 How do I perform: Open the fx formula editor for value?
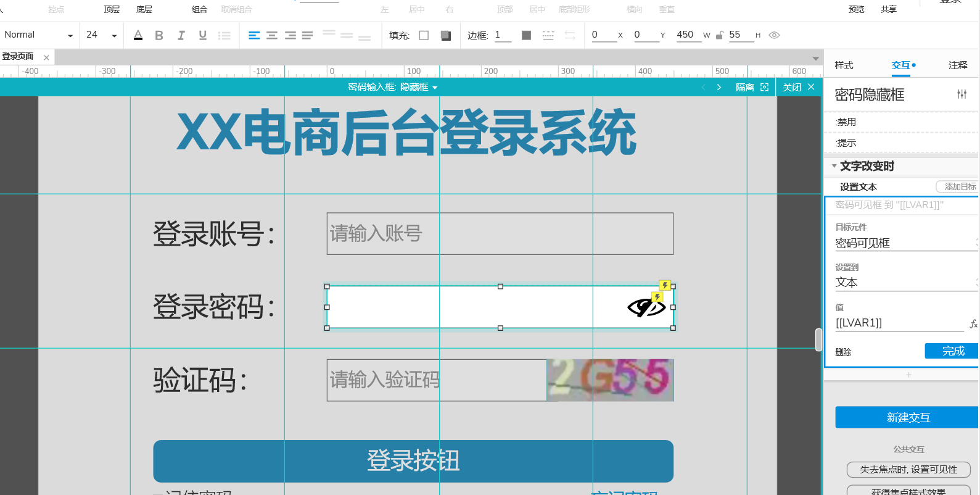coord(973,323)
